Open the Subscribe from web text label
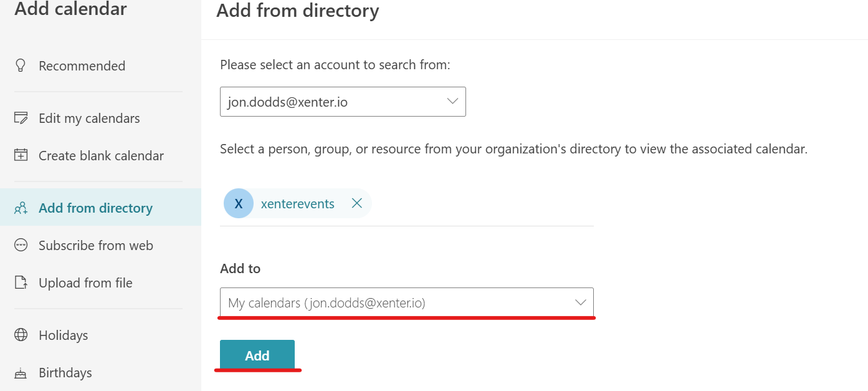Viewport: 868px width, 391px height. click(95, 245)
